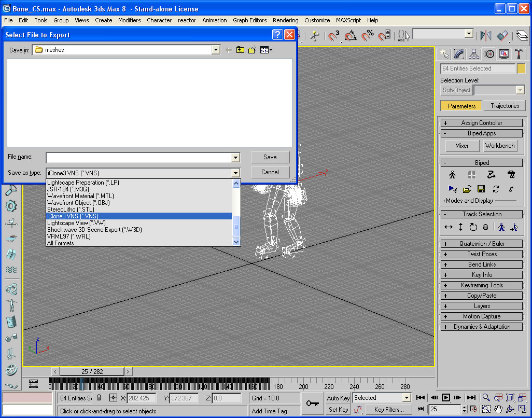Open the Biped Mixer

click(x=462, y=146)
